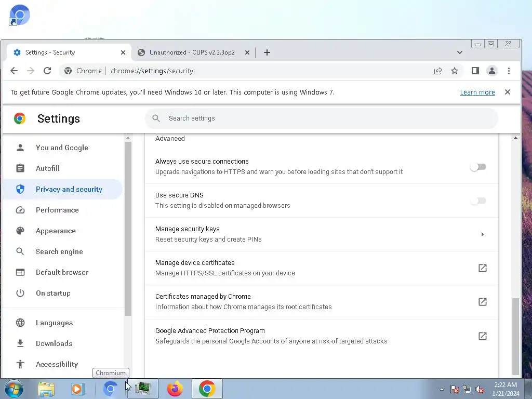Open a new tab with the plus button

267,52
